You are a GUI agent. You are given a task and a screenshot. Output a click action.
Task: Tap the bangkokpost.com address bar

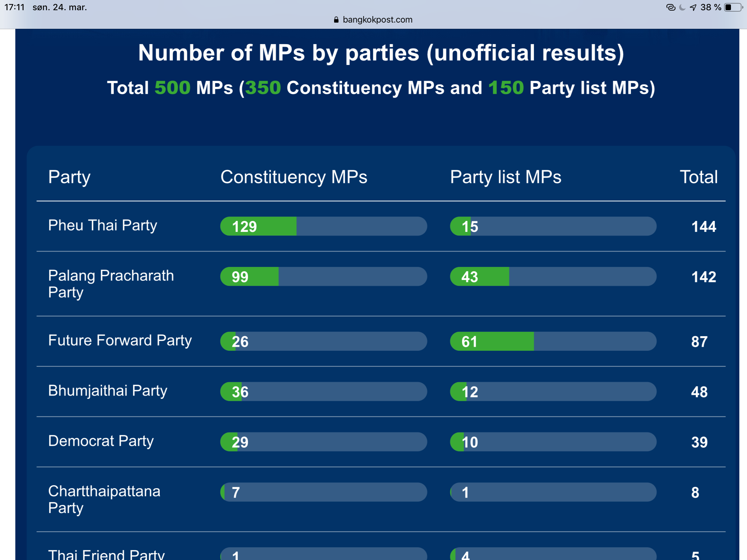click(377, 20)
